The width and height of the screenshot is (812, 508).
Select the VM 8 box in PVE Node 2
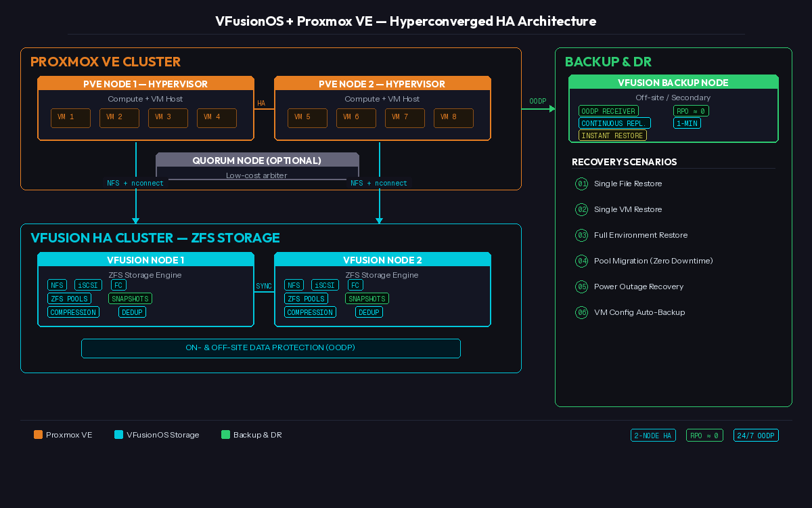[453, 118]
